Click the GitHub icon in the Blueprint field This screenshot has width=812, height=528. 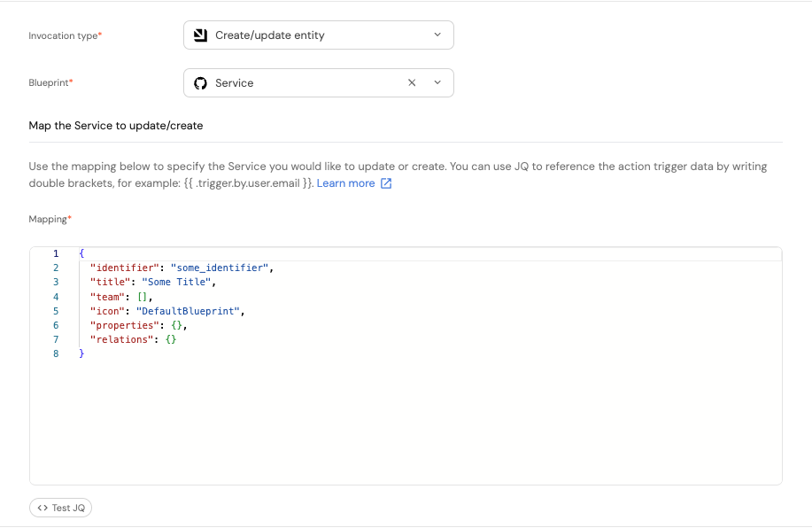(200, 83)
